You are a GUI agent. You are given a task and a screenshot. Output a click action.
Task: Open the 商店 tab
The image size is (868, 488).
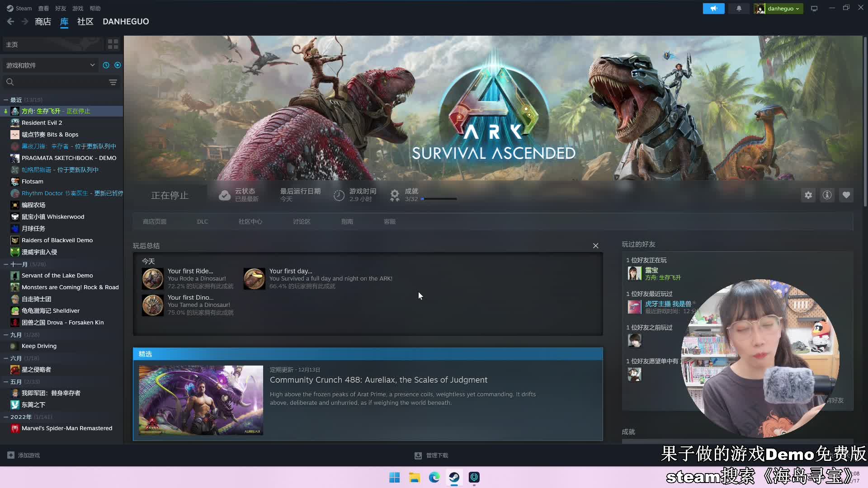click(x=43, y=22)
